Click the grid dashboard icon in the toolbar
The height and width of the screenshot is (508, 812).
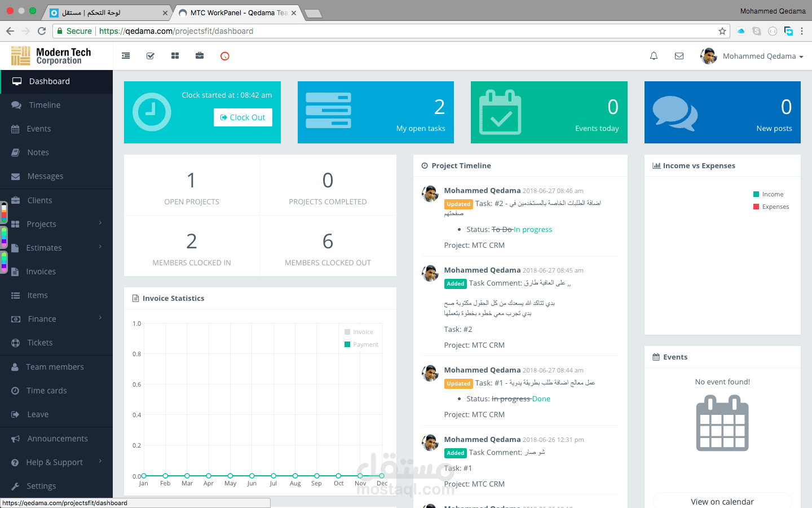pos(175,56)
